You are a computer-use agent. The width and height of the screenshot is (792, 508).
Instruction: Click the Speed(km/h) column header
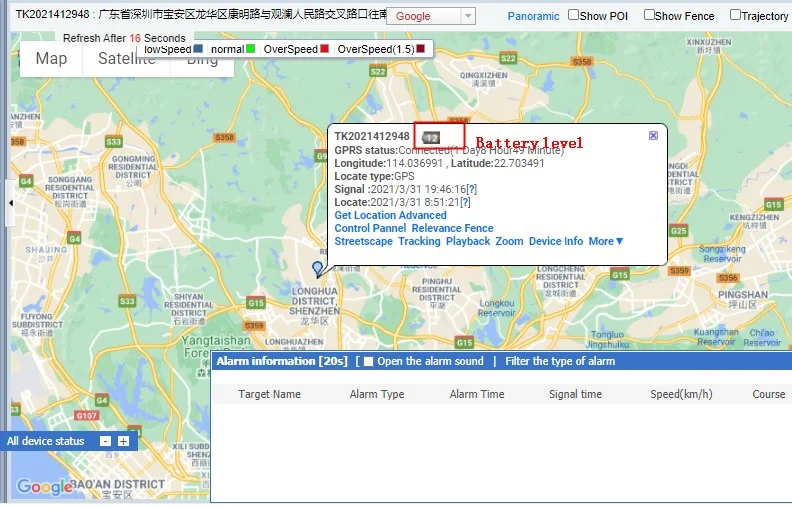click(x=681, y=394)
